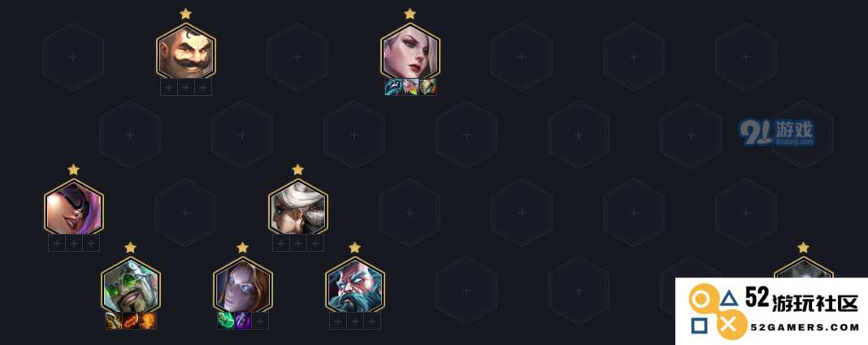Click empty hex between Braum and green-eyed woman
The height and width of the screenshot is (345, 868).
[297, 56]
